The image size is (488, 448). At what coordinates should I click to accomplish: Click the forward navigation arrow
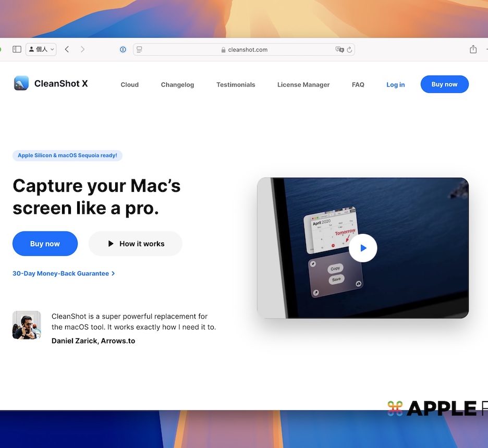click(x=82, y=50)
